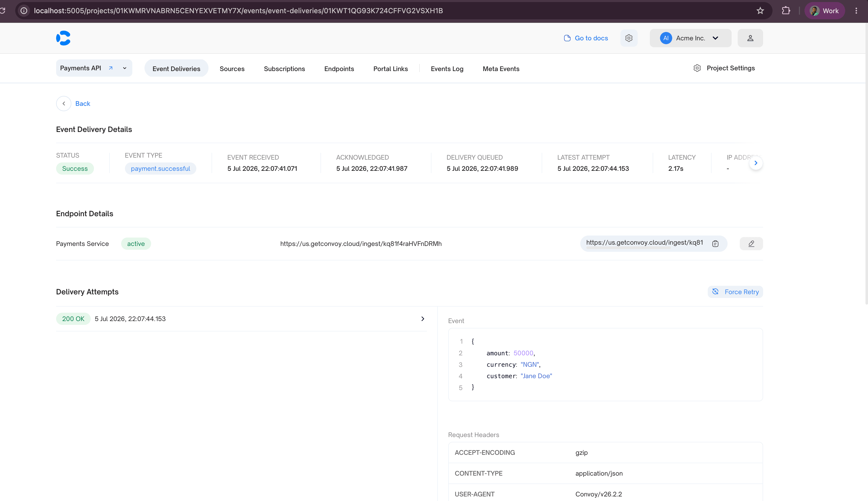Switch to the Event Deliveries tab

tap(176, 69)
